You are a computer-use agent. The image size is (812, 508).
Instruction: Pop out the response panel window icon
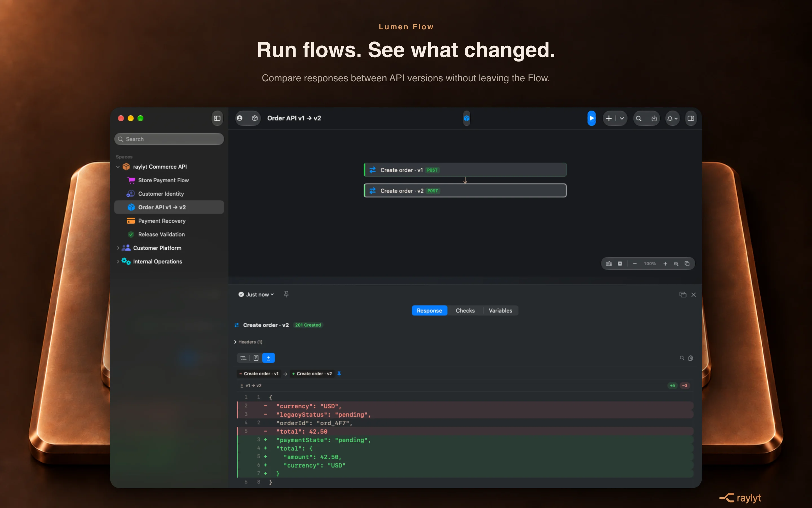click(683, 295)
